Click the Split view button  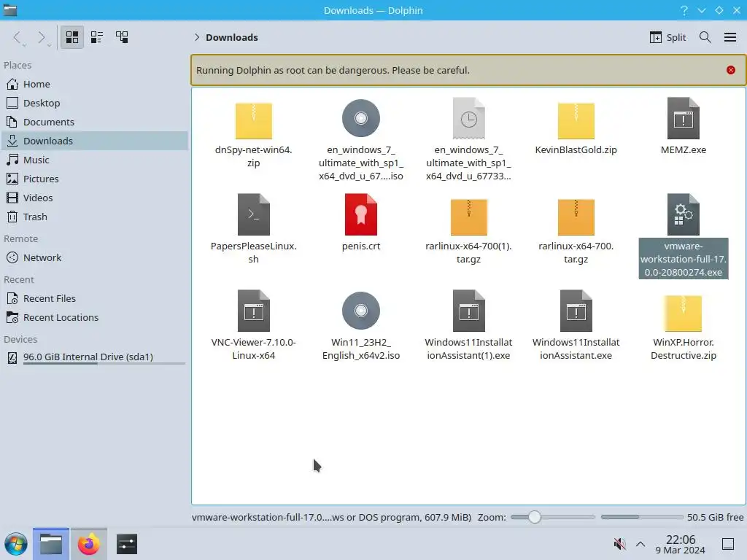667,37
